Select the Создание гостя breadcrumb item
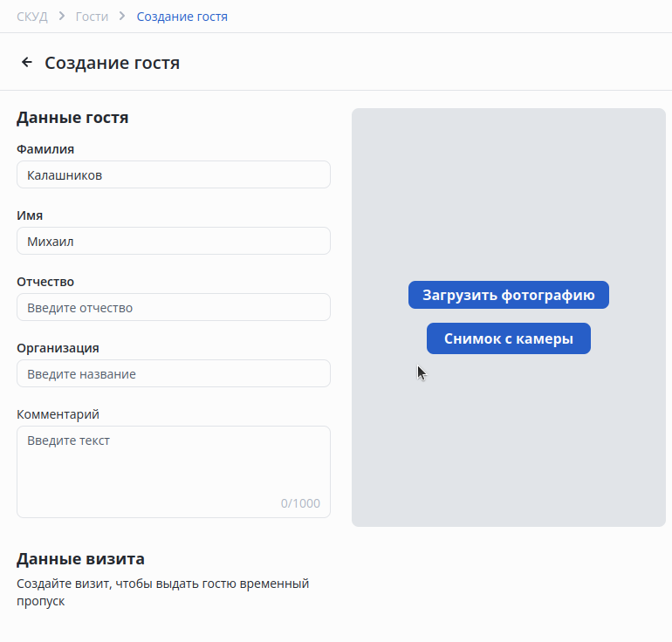 [182, 17]
